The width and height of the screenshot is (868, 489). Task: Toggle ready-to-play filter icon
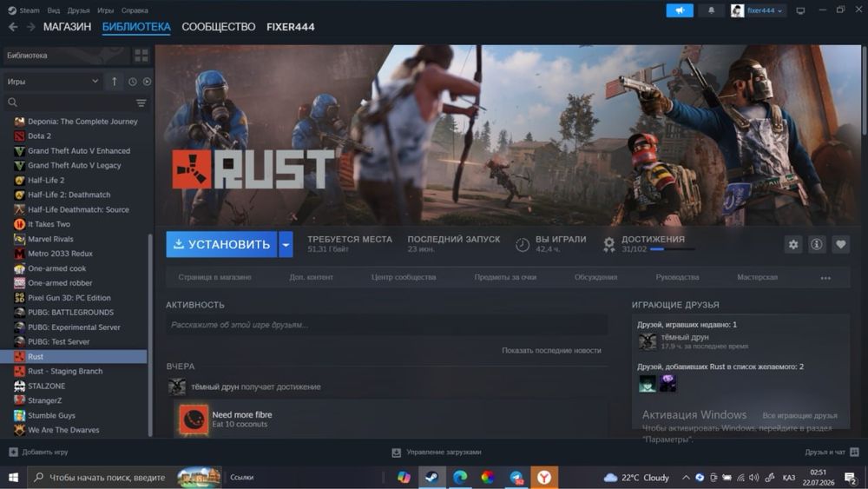(147, 82)
